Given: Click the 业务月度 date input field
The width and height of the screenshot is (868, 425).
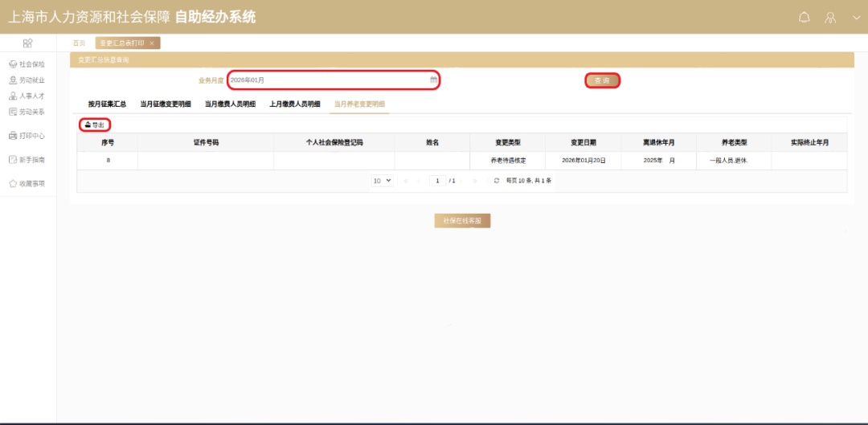Looking at the screenshot, I should (x=325, y=80).
